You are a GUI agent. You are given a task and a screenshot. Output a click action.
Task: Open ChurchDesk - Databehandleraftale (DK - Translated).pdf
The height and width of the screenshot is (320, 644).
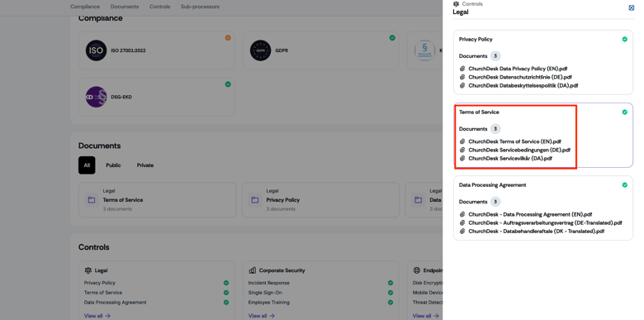(537, 232)
